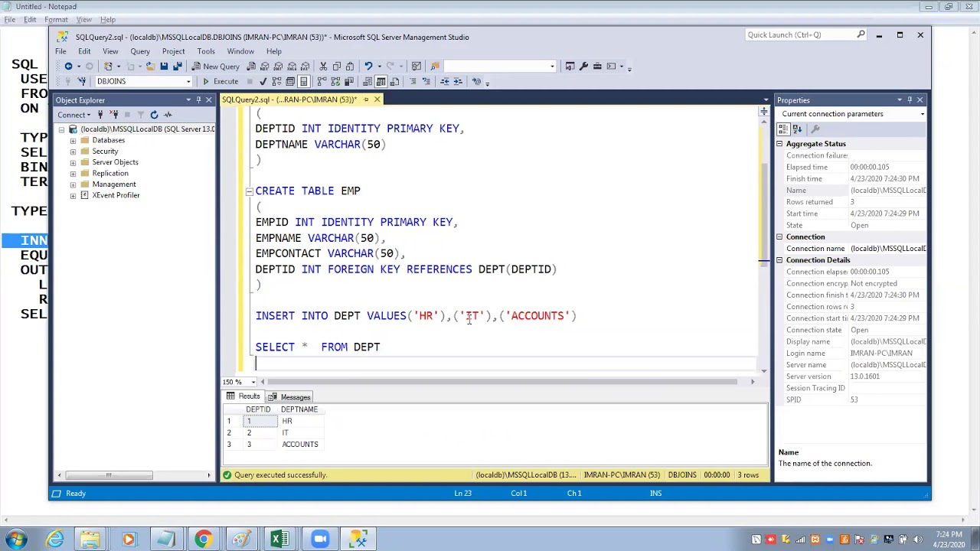
Task: Click the Connect button in Object Explorer
Action: (73, 115)
